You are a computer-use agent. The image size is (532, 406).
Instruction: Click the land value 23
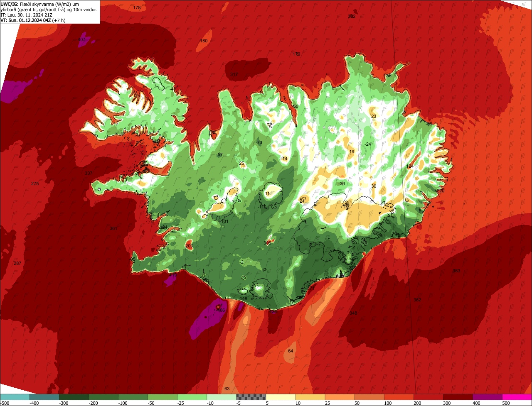(x=374, y=116)
